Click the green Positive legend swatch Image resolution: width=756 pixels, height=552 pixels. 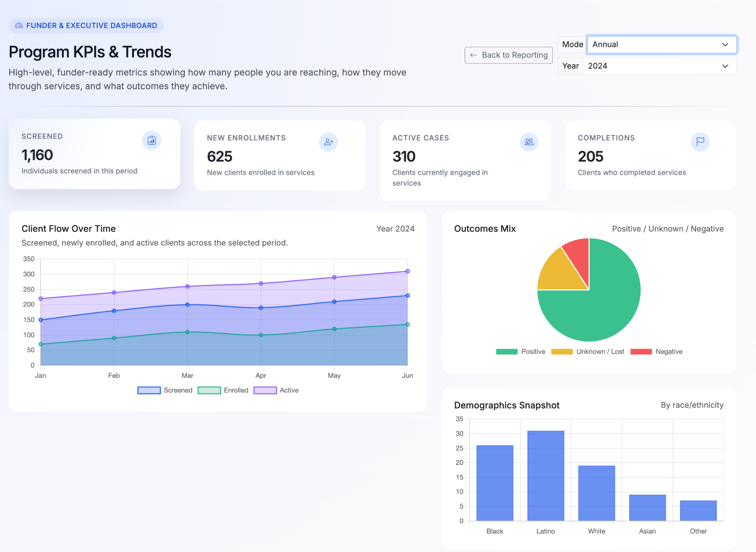point(506,351)
